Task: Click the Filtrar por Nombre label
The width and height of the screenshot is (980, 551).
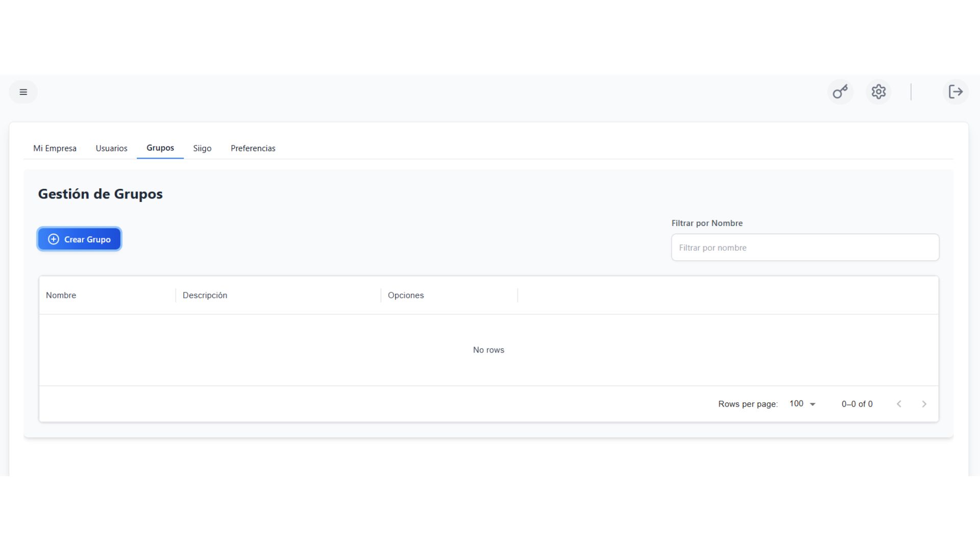Action: (x=707, y=223)
